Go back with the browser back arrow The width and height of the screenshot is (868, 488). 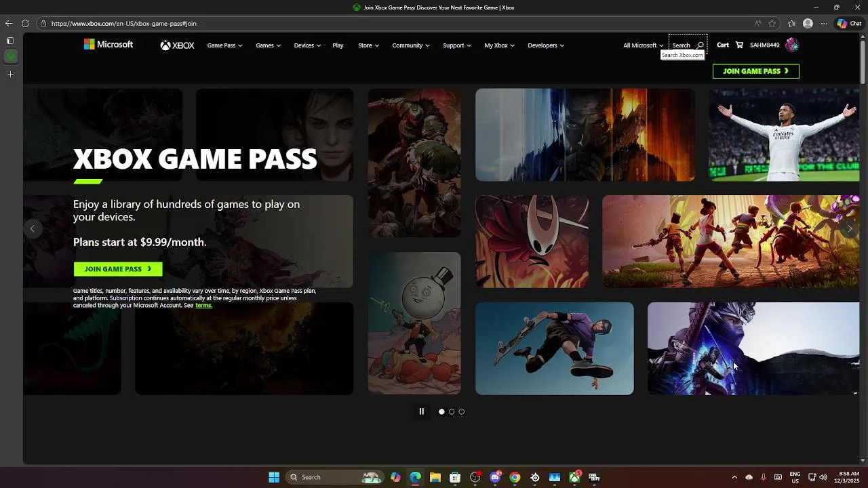[x=9, y=23]
